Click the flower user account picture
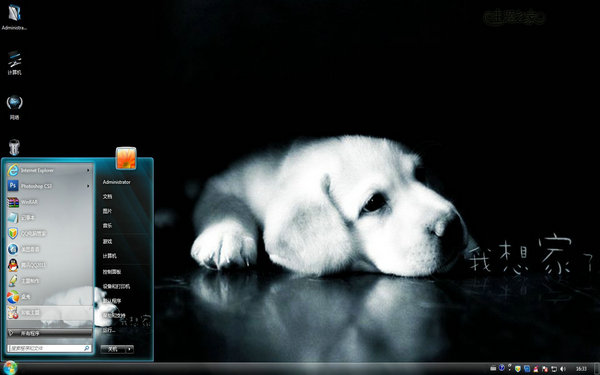The width and height of the screenshot is (600, 375). point(126,158)
